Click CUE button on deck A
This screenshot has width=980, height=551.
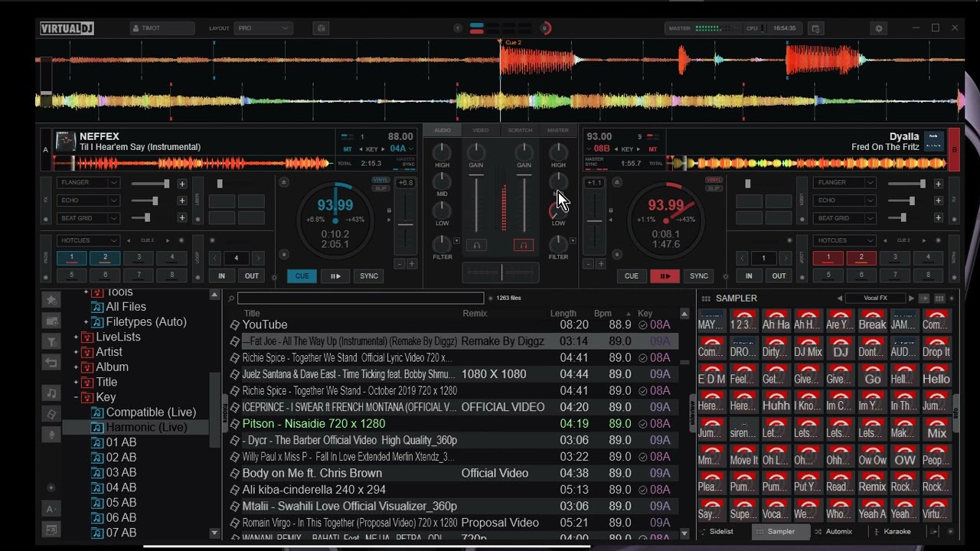(302, 276)
